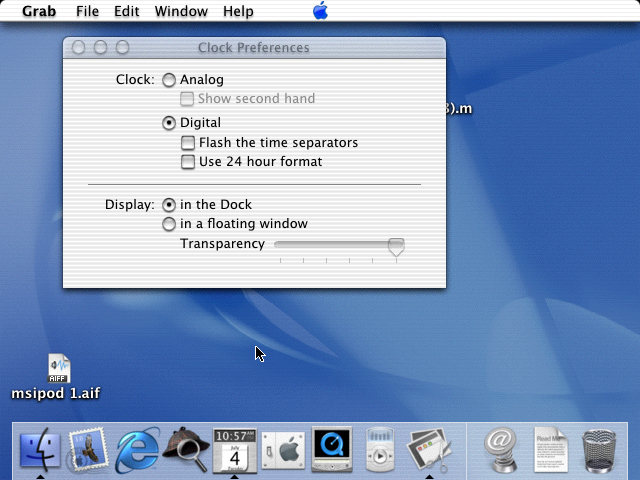This screenshot has height=480, width=640.
Task: Launch Sherlock search from the Dock
Action: point(186,449)
